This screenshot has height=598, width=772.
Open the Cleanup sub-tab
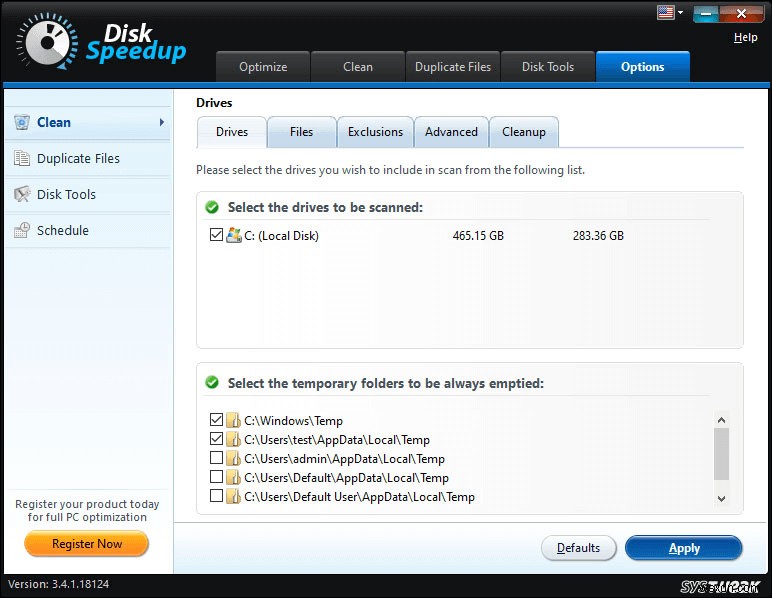[524, 132]
